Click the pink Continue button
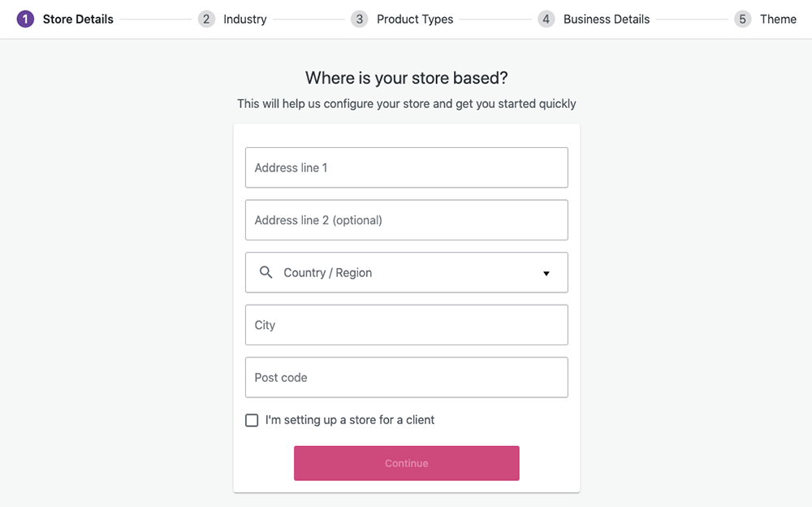Viewport: 812px width, 507px height. [x=407, y=463]
